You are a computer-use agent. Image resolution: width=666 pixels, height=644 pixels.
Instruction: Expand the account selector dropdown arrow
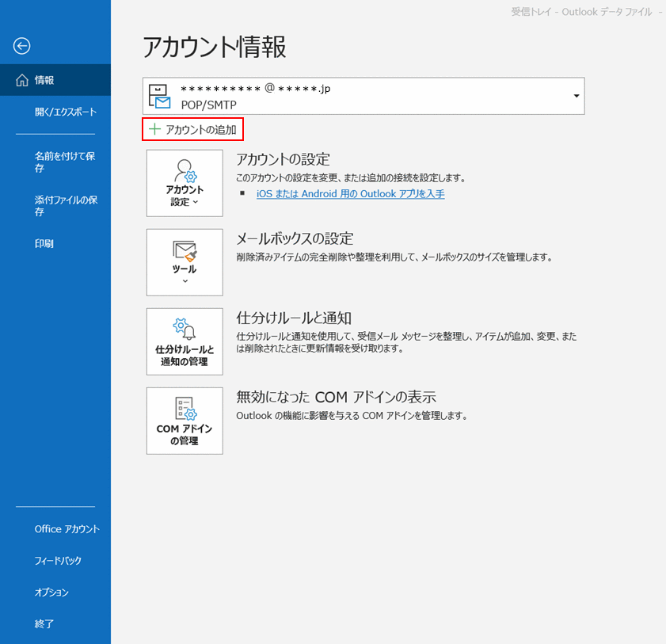point(575,96)
